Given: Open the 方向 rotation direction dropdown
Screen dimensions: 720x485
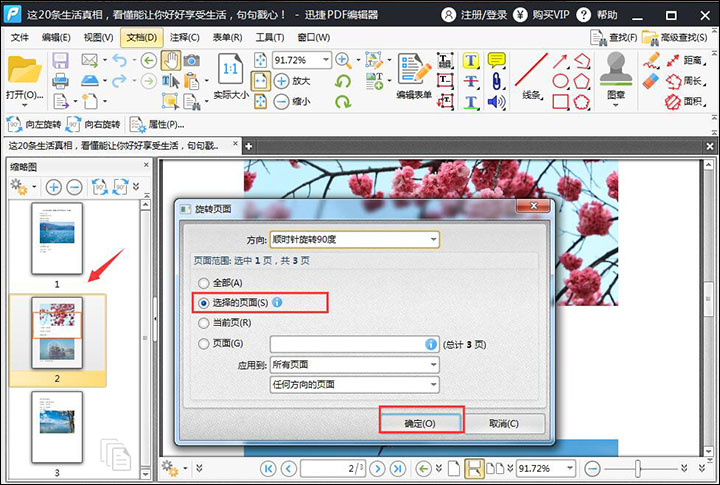Looking at the screenshot, I should click(x=354, y=240).
